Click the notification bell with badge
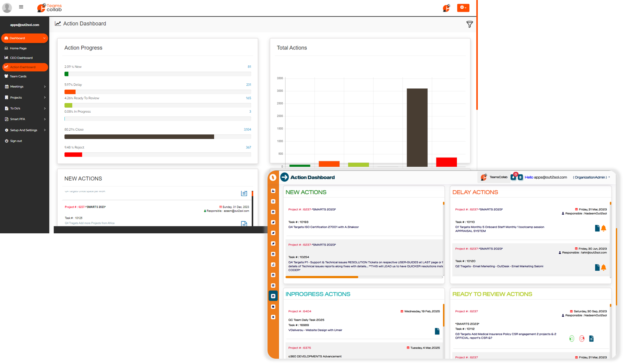Image resolution: width=624 pixels, height=364 pixels. pyautogui.click(x=513, y=177)
